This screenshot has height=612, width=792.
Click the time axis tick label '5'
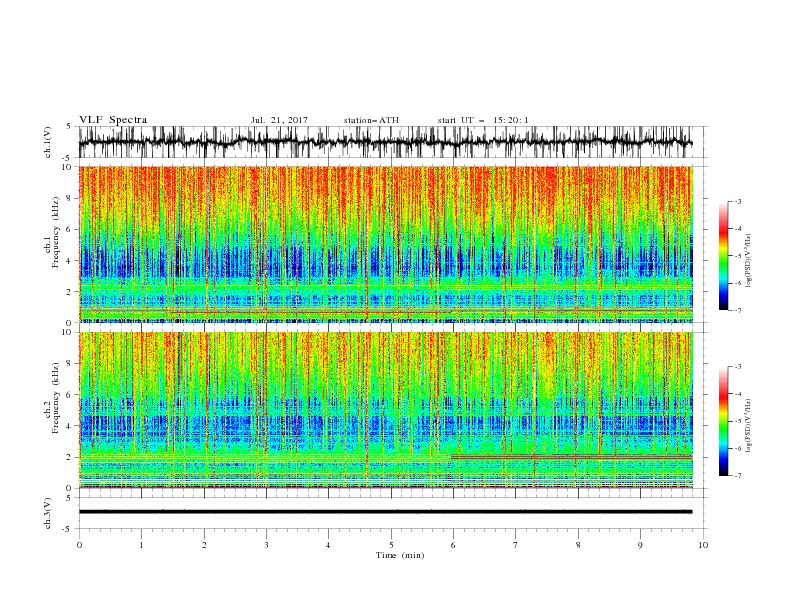[x=391, y=545]
